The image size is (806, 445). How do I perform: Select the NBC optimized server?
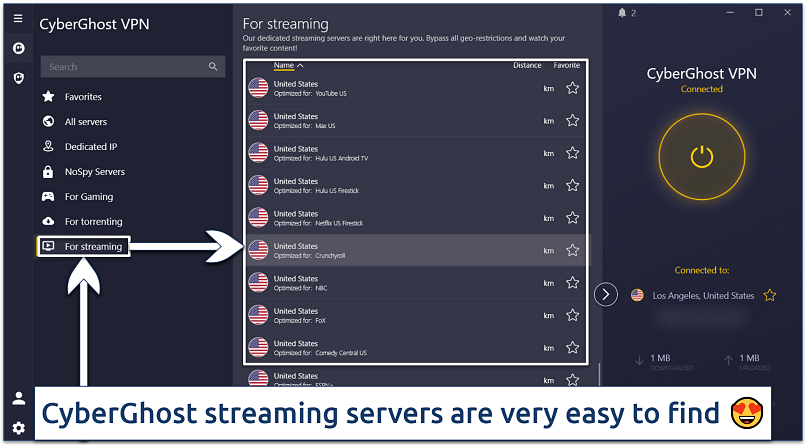click(415, 283)
